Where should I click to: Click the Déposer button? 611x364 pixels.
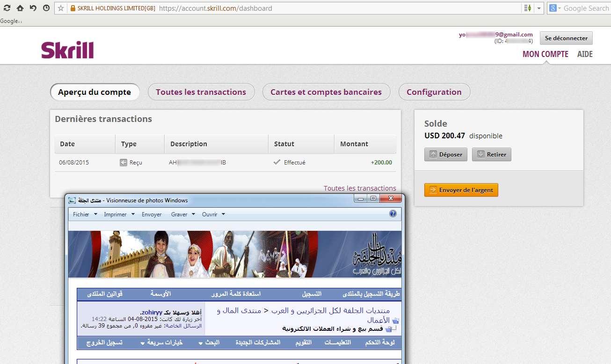click(x=445, y=155)
